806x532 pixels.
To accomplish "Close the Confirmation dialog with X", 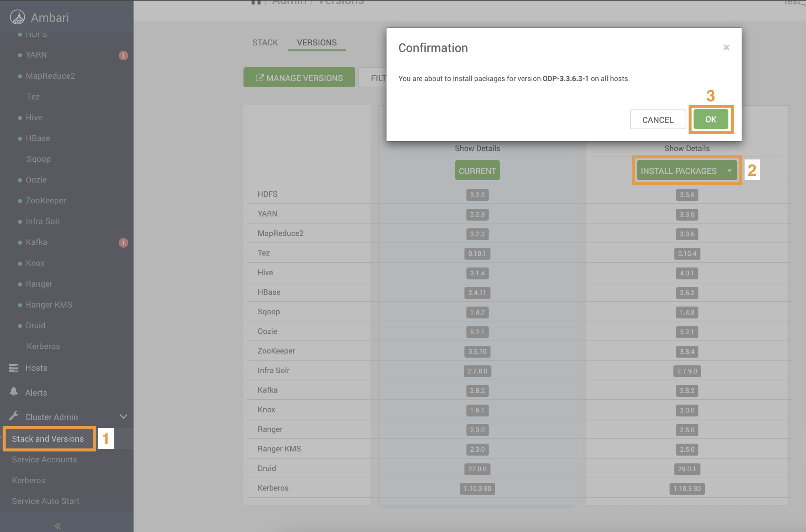I will [726, 48].
